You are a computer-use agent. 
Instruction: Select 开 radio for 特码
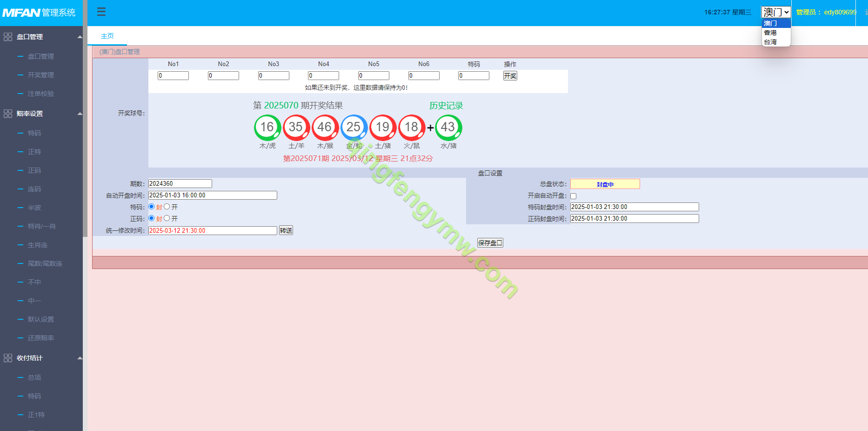167,207
